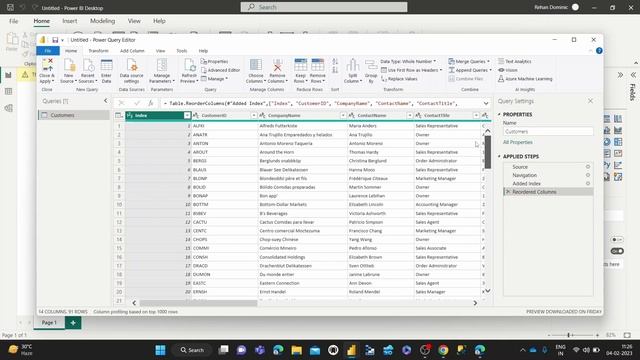The width and height of the screenshot is (640, 360).
Task: Click the horizontal scrollbar of data grid
Action: click(x=198, y=303)
